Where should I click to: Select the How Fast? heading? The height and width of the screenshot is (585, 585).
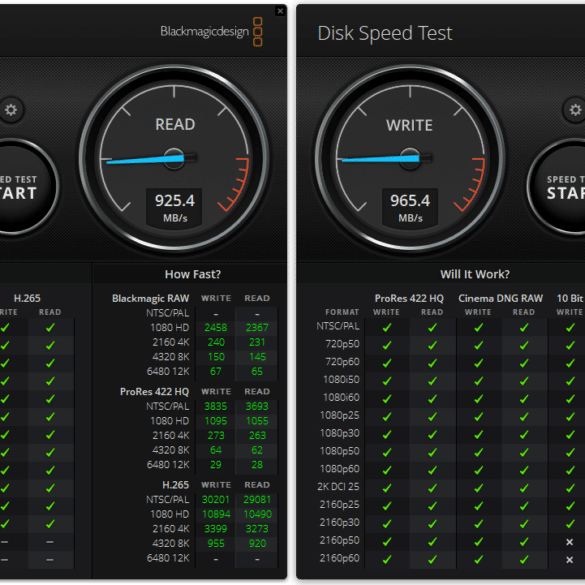[193, 274]
